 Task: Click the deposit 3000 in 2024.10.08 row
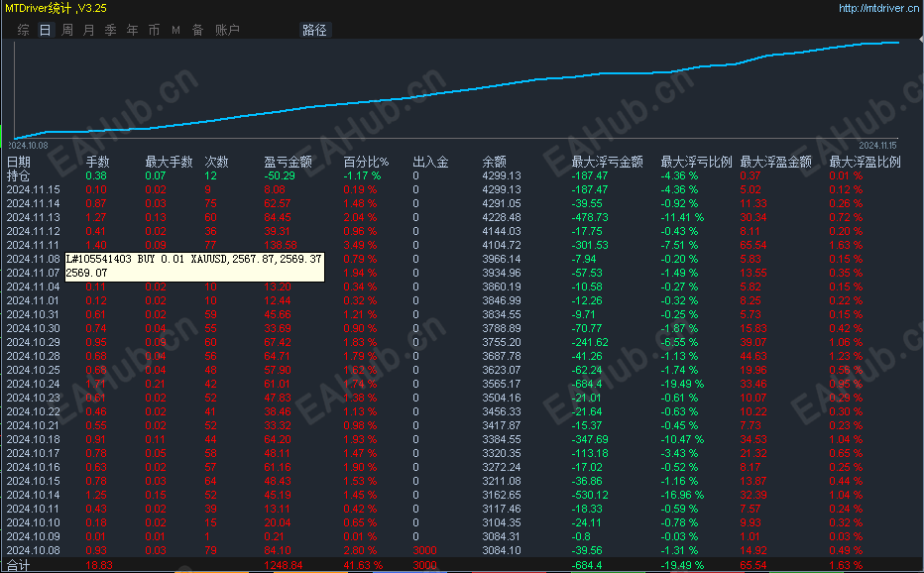tap(425, 550)
